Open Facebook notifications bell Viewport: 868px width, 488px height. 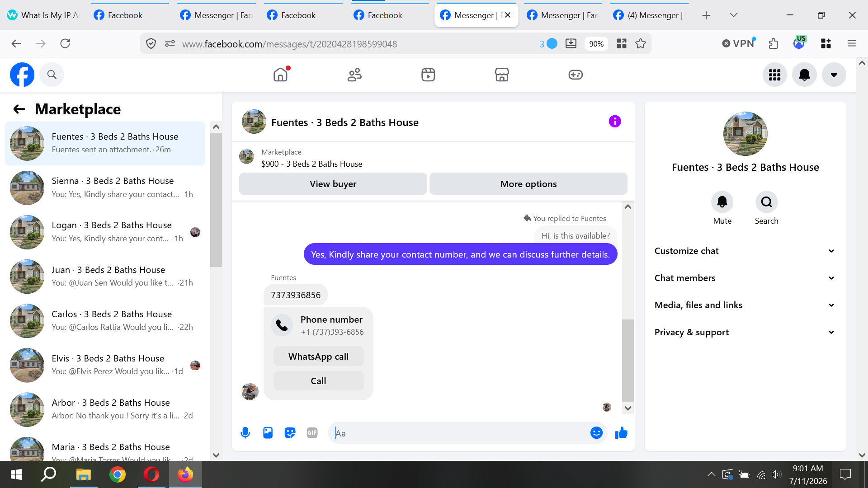coord(805,75)
